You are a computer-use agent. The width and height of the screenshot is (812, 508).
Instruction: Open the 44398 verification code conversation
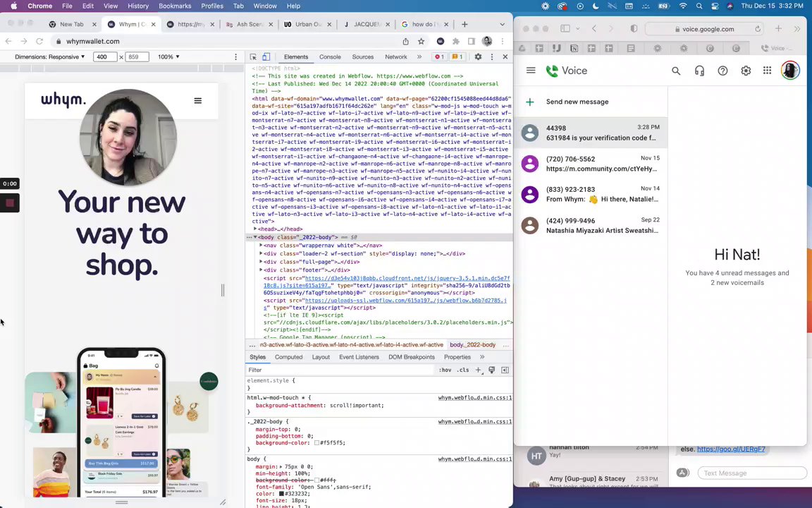pyautogui.click(x=591, y=133)
